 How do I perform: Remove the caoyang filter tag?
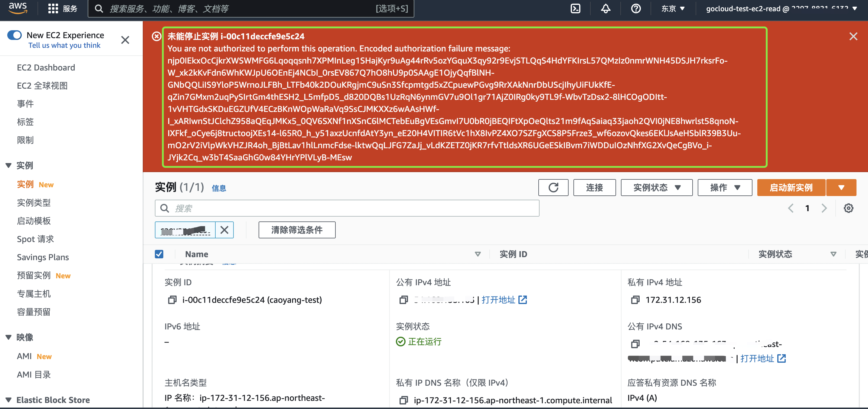click(x=224, y=230)
